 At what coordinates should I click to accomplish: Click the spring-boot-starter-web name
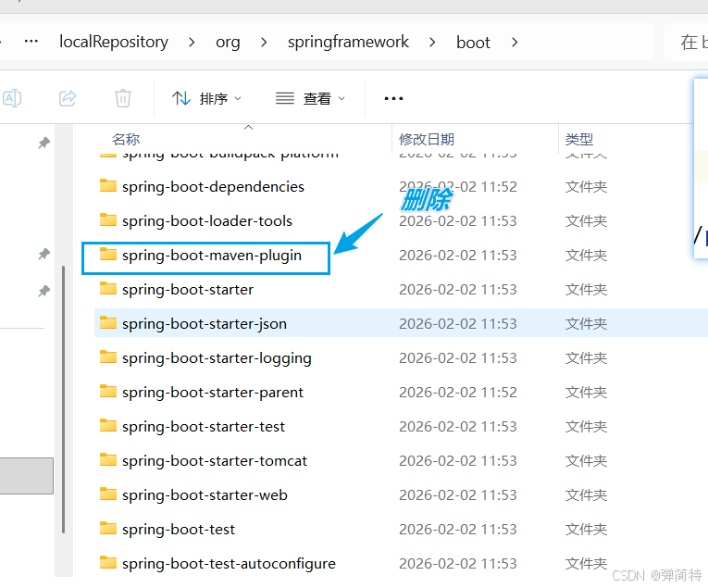coord(205,495)
